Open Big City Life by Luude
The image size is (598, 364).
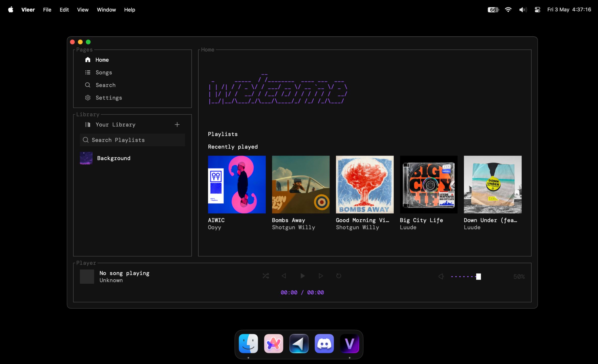pyautogui.click(x=429, y=185)
